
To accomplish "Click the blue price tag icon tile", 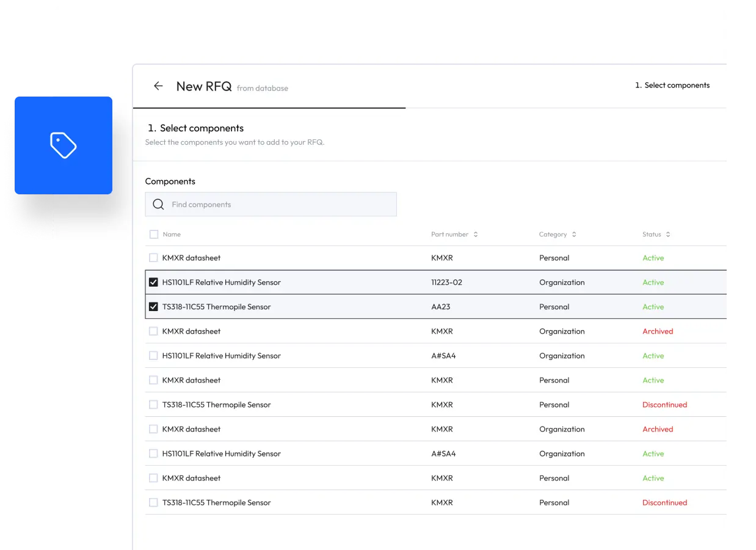I will tap(64, 145).
